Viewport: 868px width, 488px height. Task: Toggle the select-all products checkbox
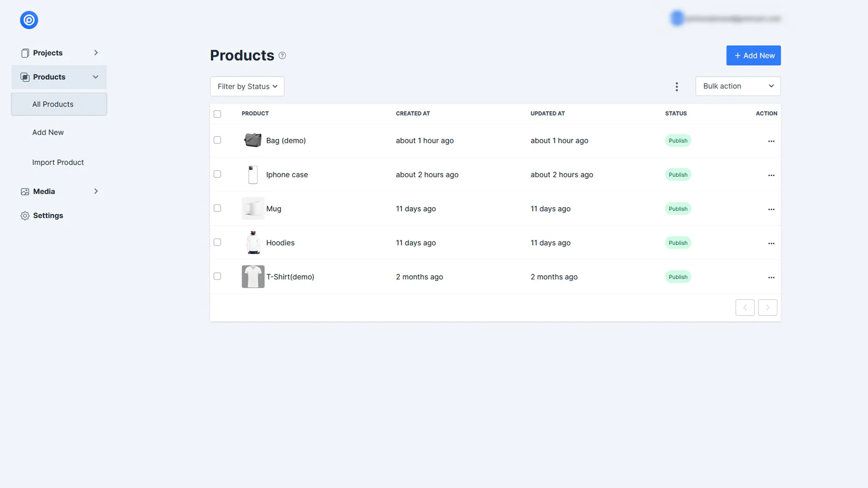point(218,114)
